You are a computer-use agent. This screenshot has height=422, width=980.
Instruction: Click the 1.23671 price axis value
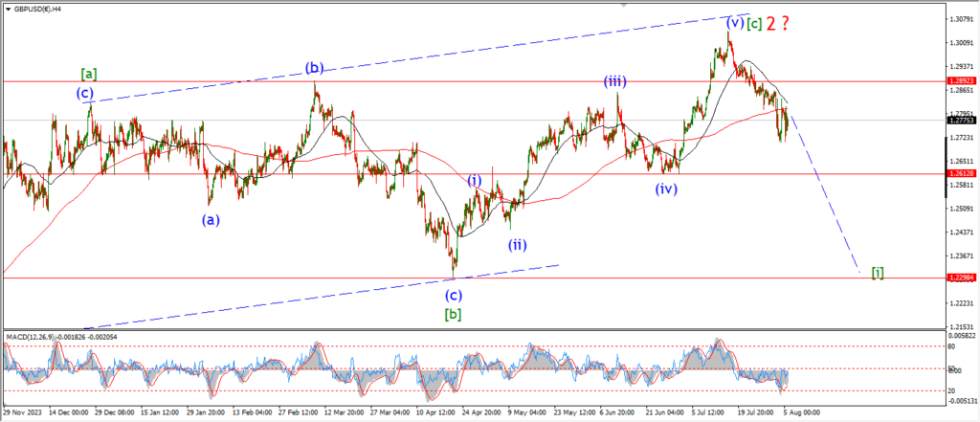coord(961,255)
